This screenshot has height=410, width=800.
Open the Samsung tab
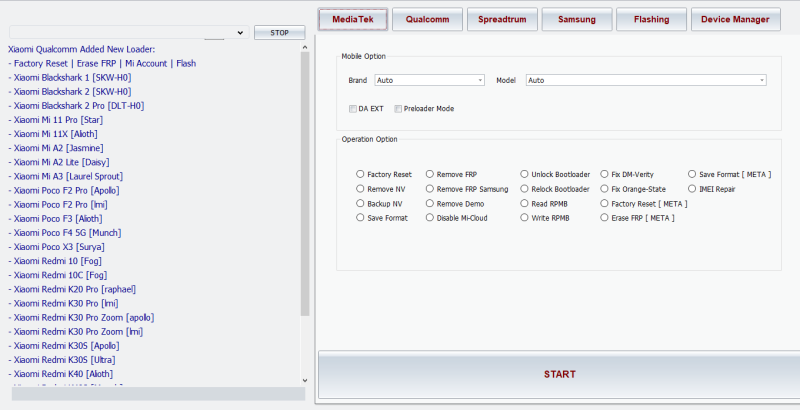pyautogui.click(x=577, y=19)
